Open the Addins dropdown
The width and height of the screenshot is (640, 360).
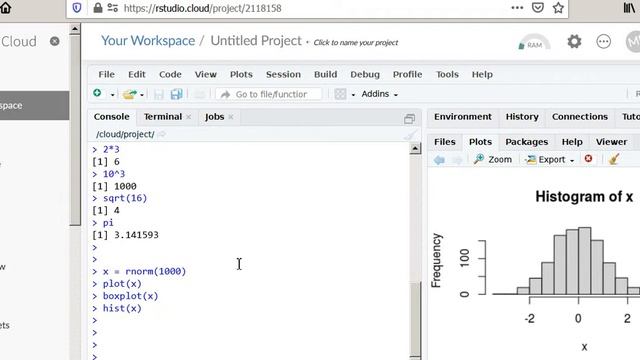pyautogui.click(x=379, y=94)
